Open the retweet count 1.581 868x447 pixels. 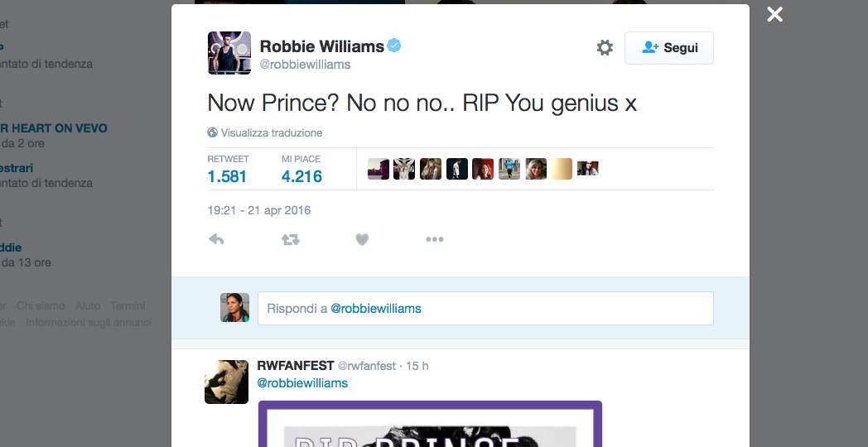coord(227,176)
